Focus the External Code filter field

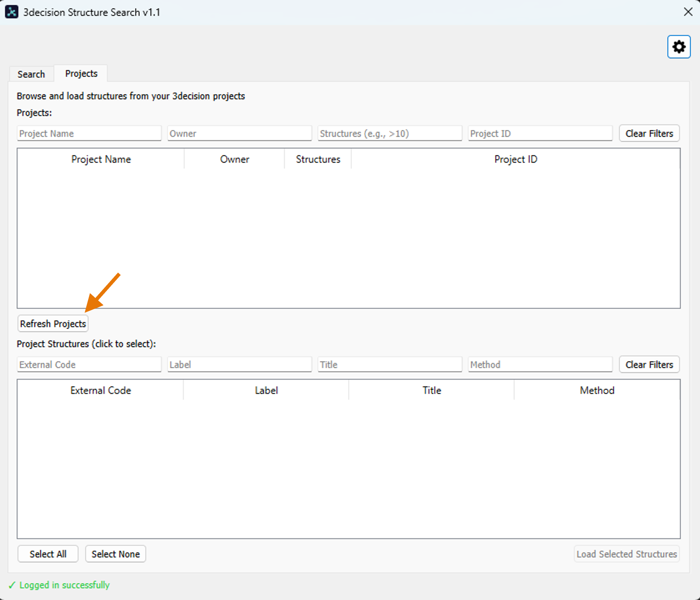point(89,364)
